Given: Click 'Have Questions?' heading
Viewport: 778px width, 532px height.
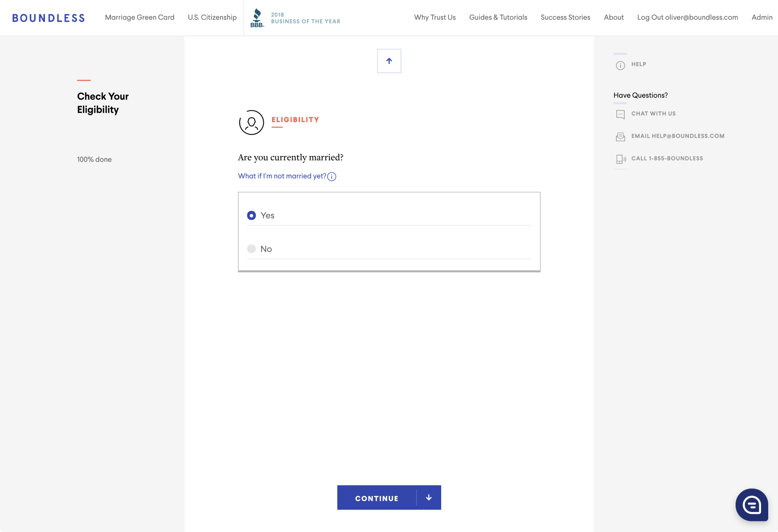Looking at the screenshot, I should tap(640, 95).
